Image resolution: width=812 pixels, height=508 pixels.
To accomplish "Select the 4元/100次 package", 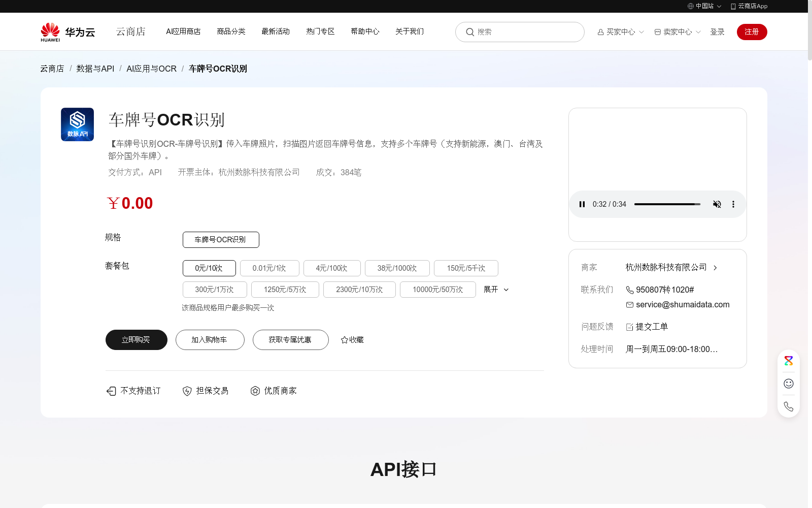I will [x=332, y=268].
